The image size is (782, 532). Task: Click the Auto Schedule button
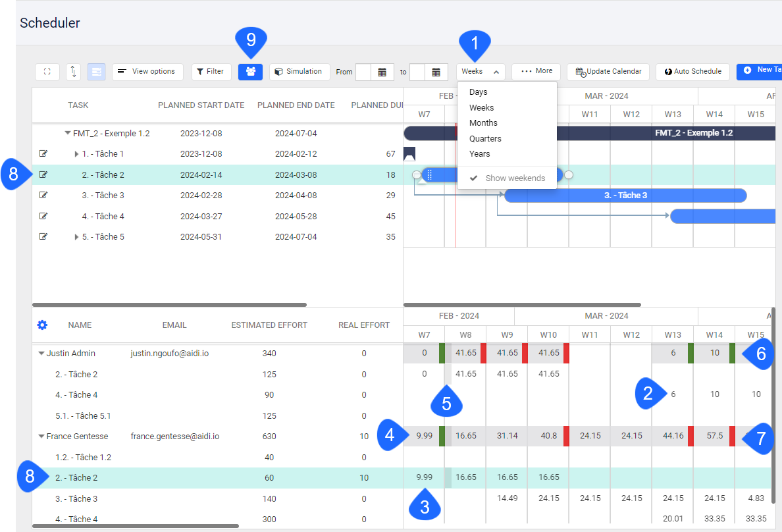(x=692, y=72)
